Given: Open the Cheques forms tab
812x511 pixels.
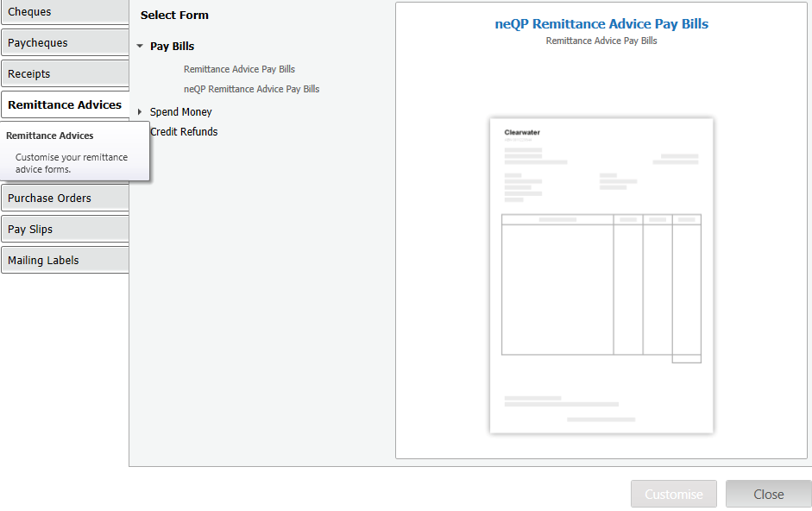Looking at the screenshot, I should tap(65, 11).
